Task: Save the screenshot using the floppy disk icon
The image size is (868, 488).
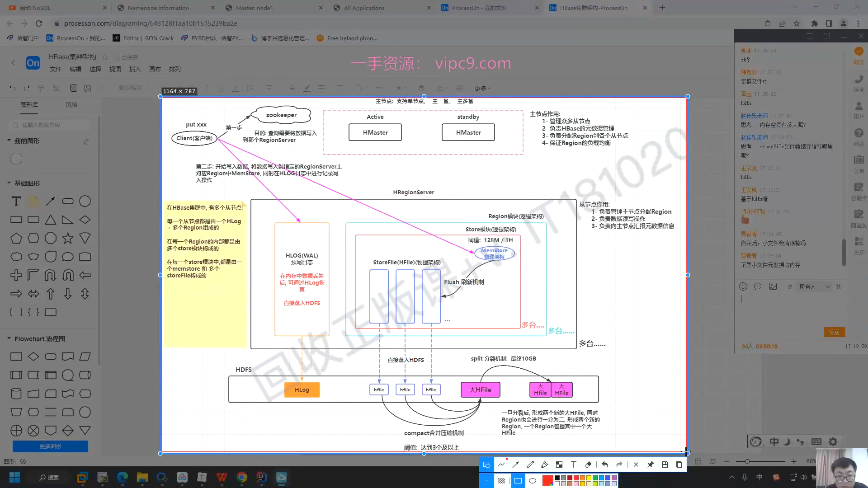Action: click(x=665, y=465)
